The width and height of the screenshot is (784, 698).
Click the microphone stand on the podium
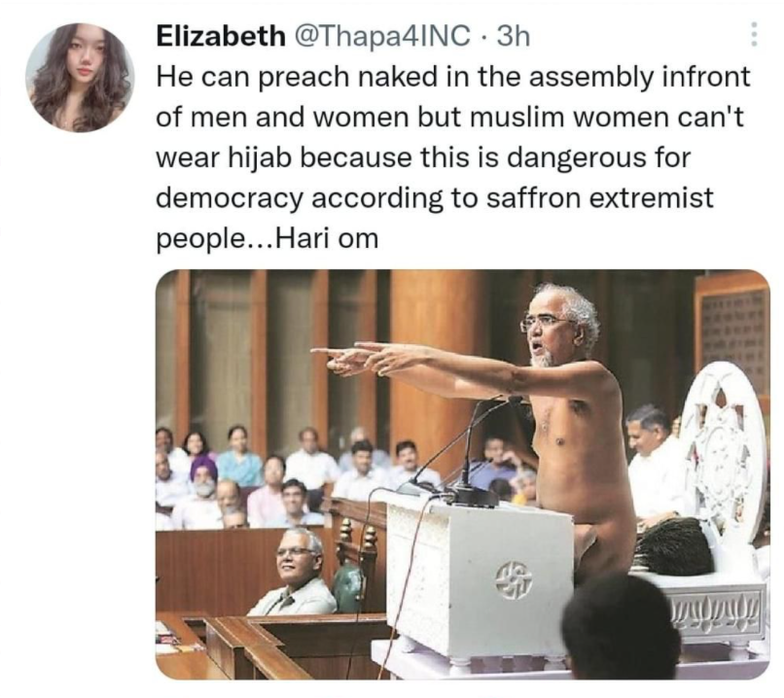click(470, 450)
